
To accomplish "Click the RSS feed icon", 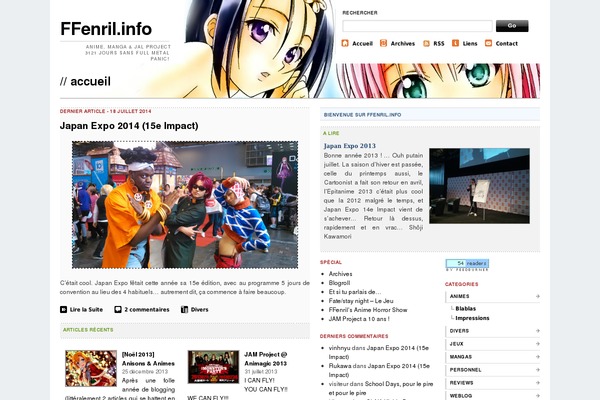I will tap(426, 43).
